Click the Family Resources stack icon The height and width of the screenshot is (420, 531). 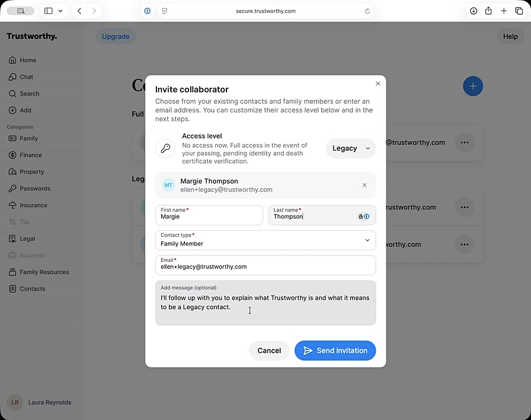pyautogui.click(x=12, y=272)
